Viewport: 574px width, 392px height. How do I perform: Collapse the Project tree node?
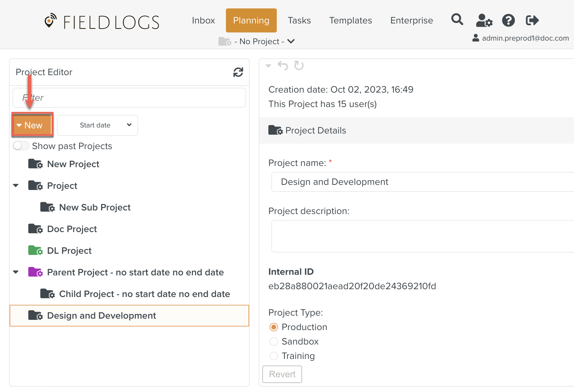[16, 185]
